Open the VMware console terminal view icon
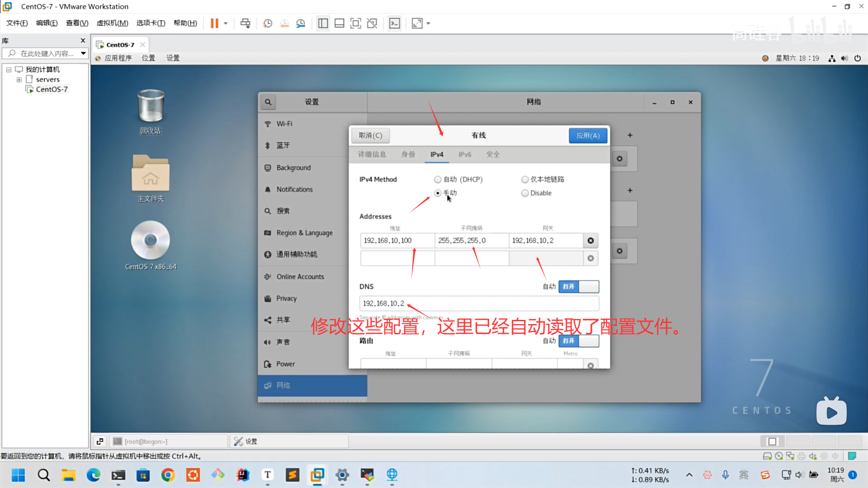 394,23
